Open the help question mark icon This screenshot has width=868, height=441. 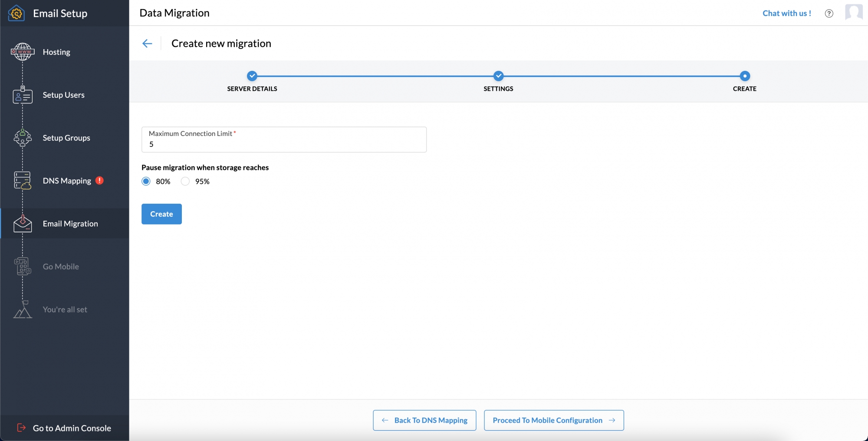[x=829, y=13]
